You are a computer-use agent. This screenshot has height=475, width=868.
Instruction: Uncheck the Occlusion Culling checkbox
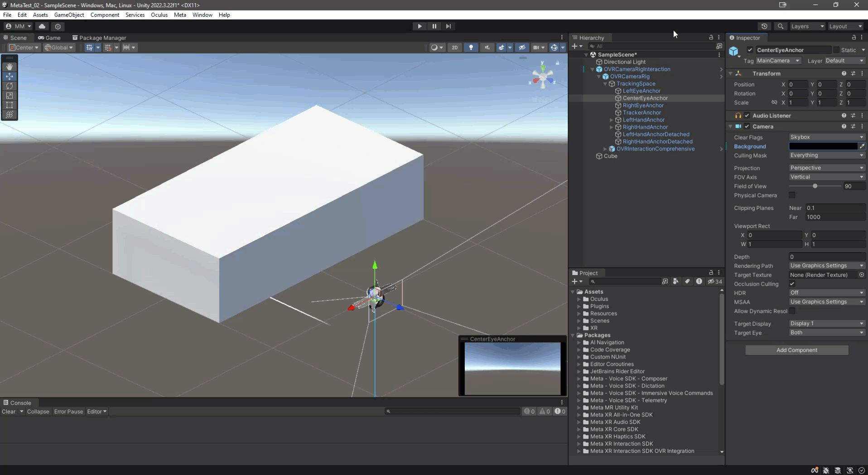792,284
